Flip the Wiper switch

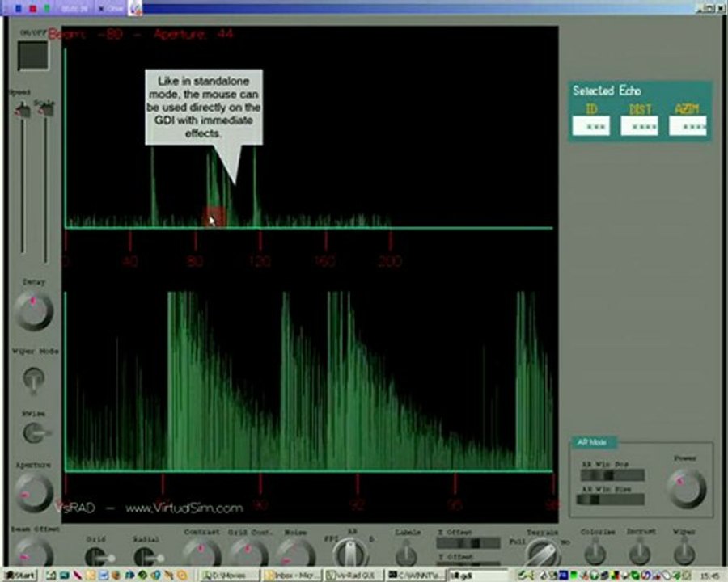pyautogui.click(x=684, y=553)
